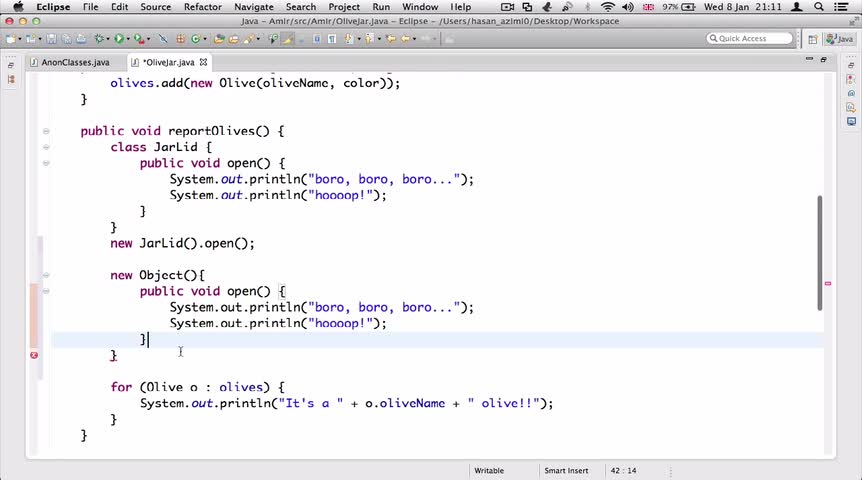862x480 pixels.
Task: Click the Writable status bar entry
Action: click(x=489, y=471)
